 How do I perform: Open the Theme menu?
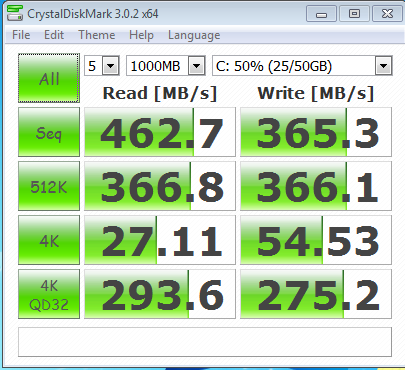(x=97, y=35)
